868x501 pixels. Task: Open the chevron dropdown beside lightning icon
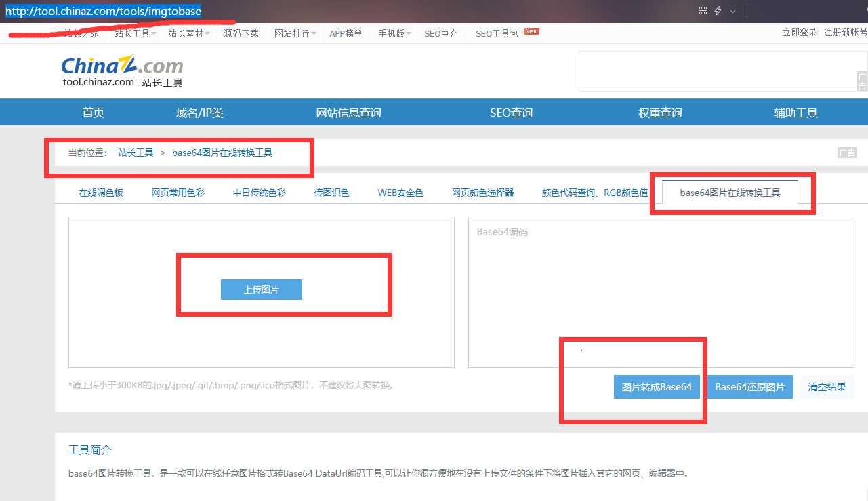pos(732,12)
